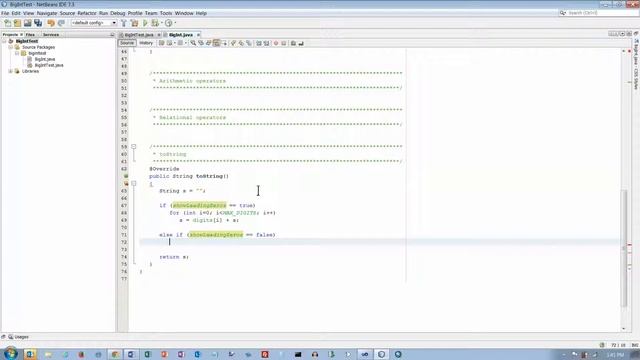Collapse the Source Packages node
The width and height of the screenshot is (640, 360).
click(11, 47)
